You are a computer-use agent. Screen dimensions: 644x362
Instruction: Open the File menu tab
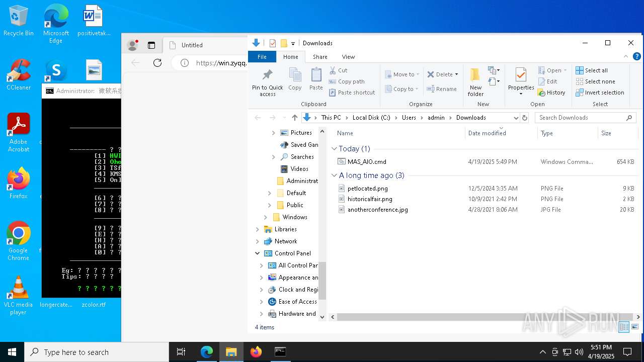262,57
